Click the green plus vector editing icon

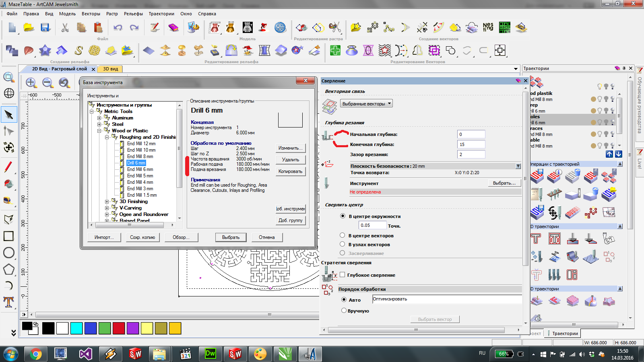(x=335, y=51)
